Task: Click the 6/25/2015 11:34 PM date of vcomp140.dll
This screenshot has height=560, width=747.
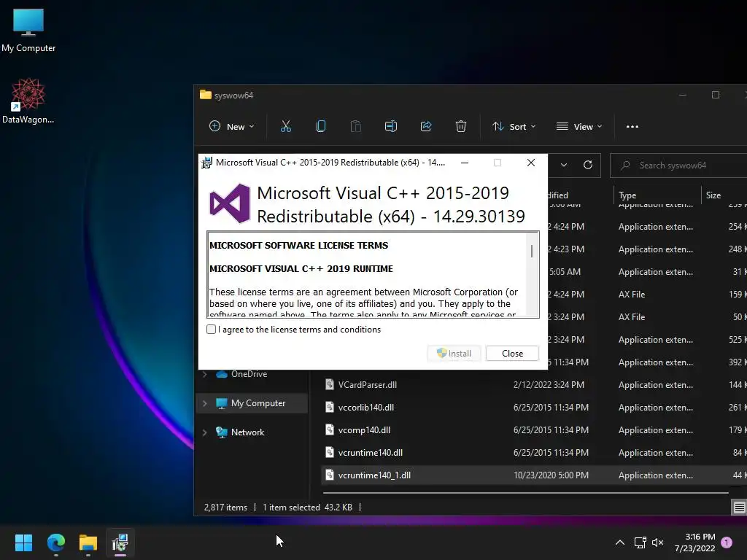Action: pyautogui.click(x=551, y=430)
